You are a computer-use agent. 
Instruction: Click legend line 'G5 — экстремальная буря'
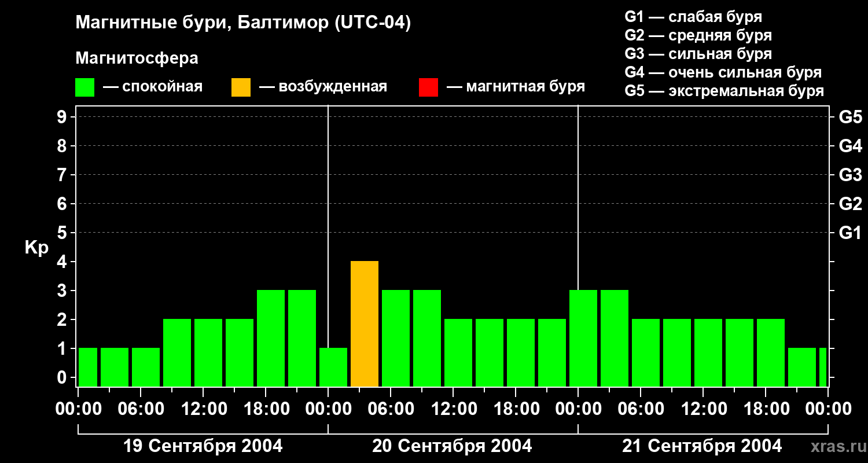(x=724, y=91)
